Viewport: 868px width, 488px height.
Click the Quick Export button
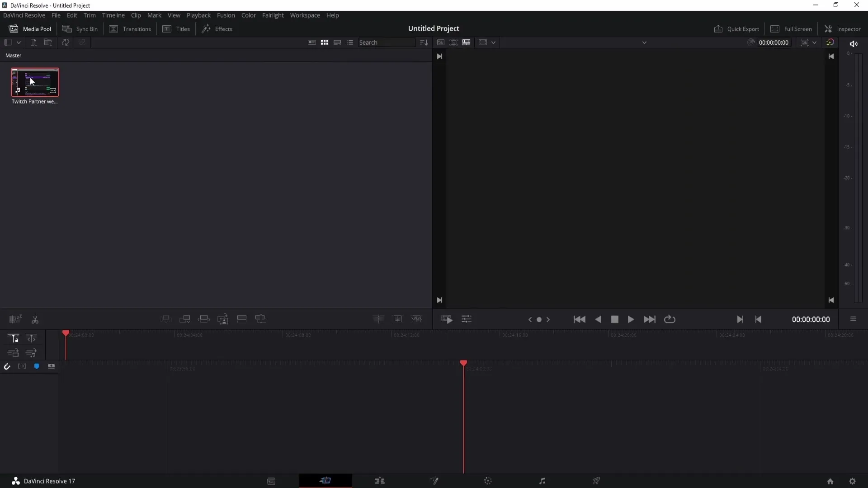point(736,29)
